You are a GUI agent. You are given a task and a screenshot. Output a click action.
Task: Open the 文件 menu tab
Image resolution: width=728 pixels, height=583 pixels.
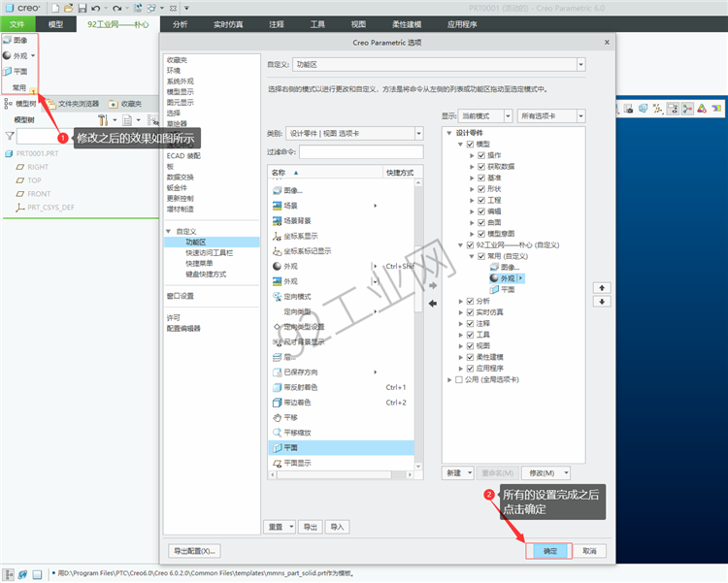coord(17,24)
